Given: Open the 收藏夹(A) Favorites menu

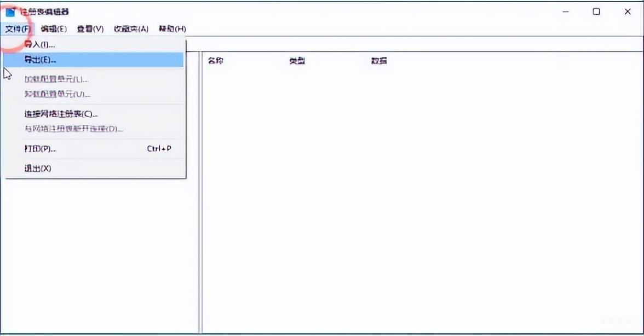Looking at the screenshot, I should (131, 29).
